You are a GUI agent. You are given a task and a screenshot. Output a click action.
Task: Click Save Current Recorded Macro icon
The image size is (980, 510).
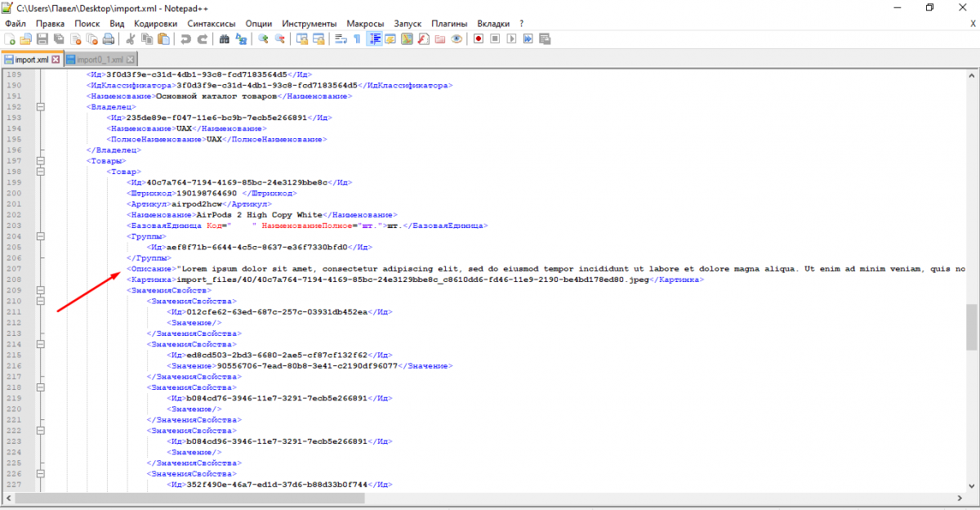coord(544,38)
